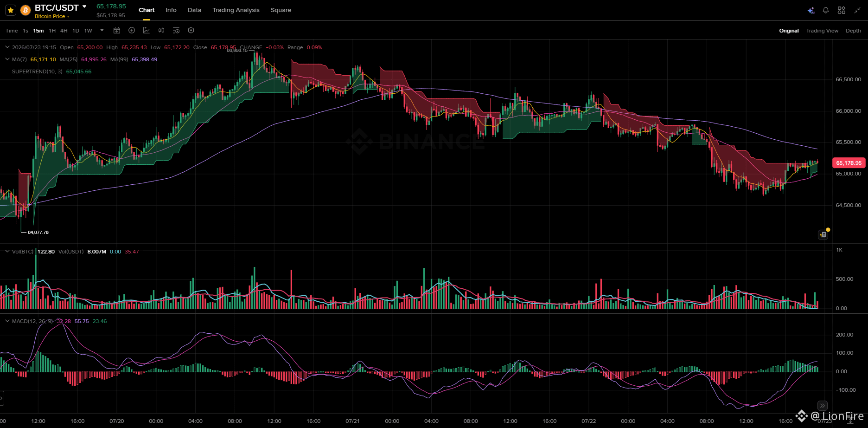Switch to the Depth chart view
868x428 pixels.
tap(853, 31)
